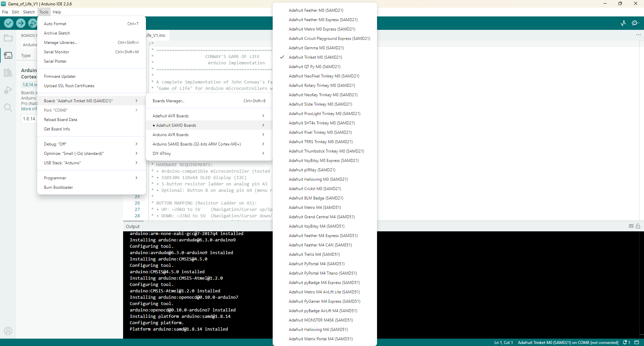Open the Help menu
This screenshot has height=346, width=644.
57,12
